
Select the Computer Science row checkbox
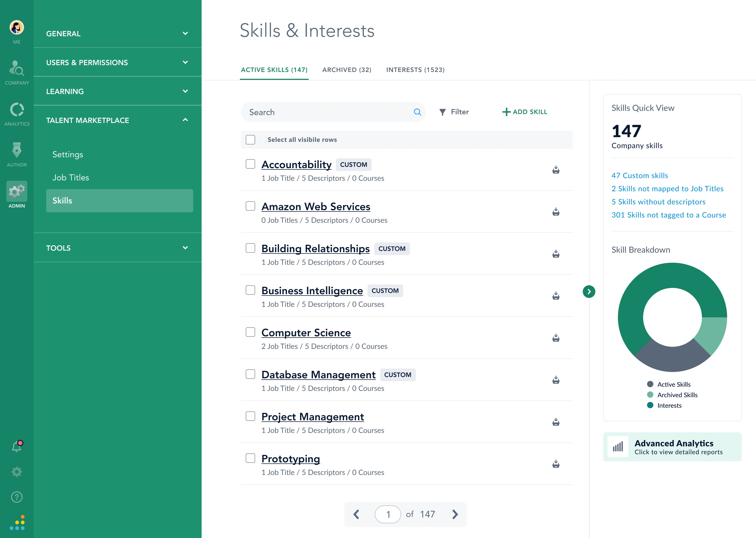point(251,332)
